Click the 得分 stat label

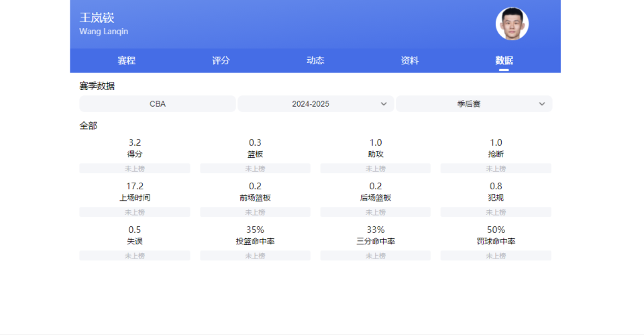135,154
